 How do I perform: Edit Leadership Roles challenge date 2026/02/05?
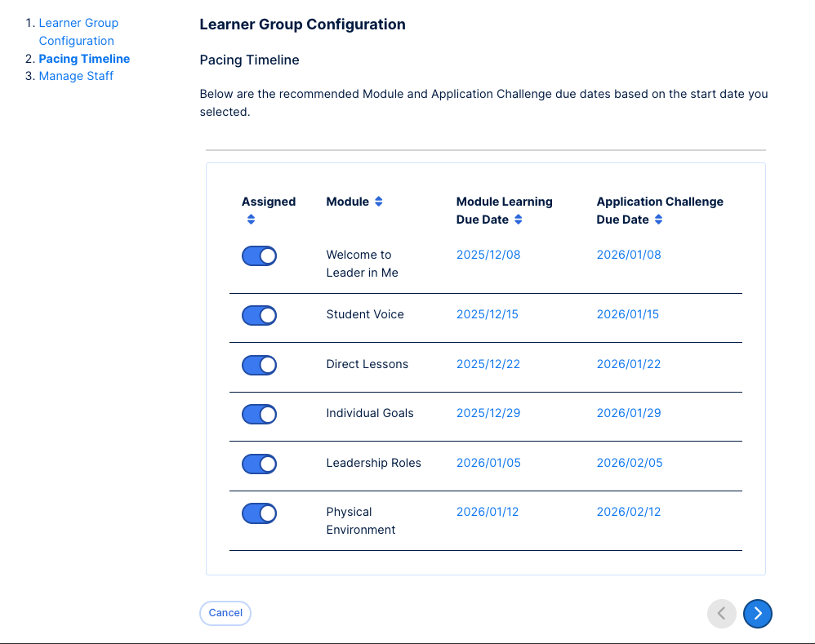point(630,463)
